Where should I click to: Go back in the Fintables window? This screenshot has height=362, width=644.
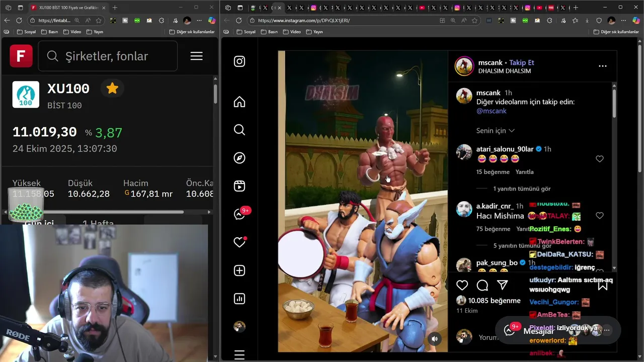pos(7,20)
